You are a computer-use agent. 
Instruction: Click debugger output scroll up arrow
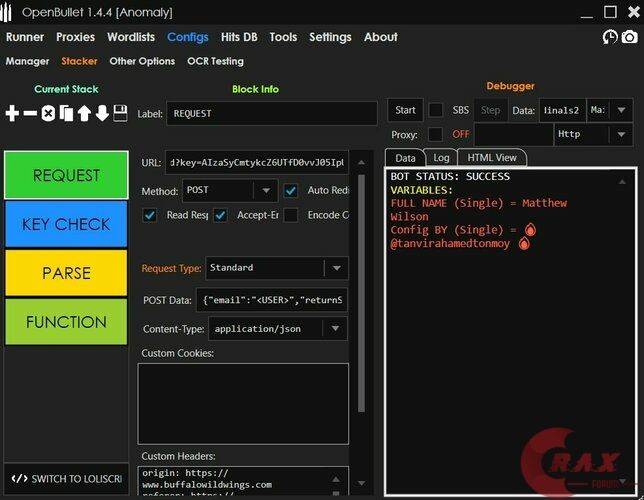622,182
